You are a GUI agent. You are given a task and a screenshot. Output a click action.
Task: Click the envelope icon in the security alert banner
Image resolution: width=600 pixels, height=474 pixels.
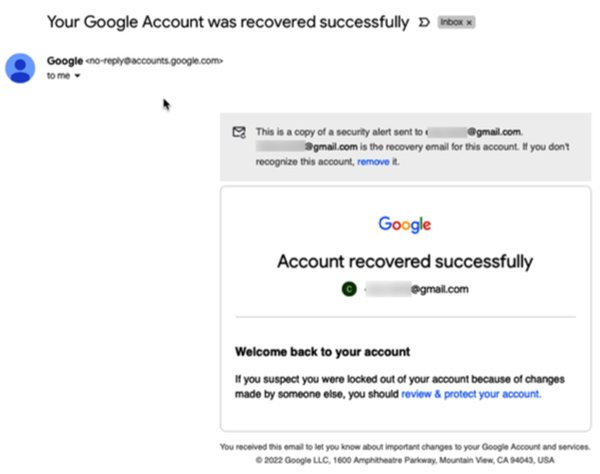238,131
